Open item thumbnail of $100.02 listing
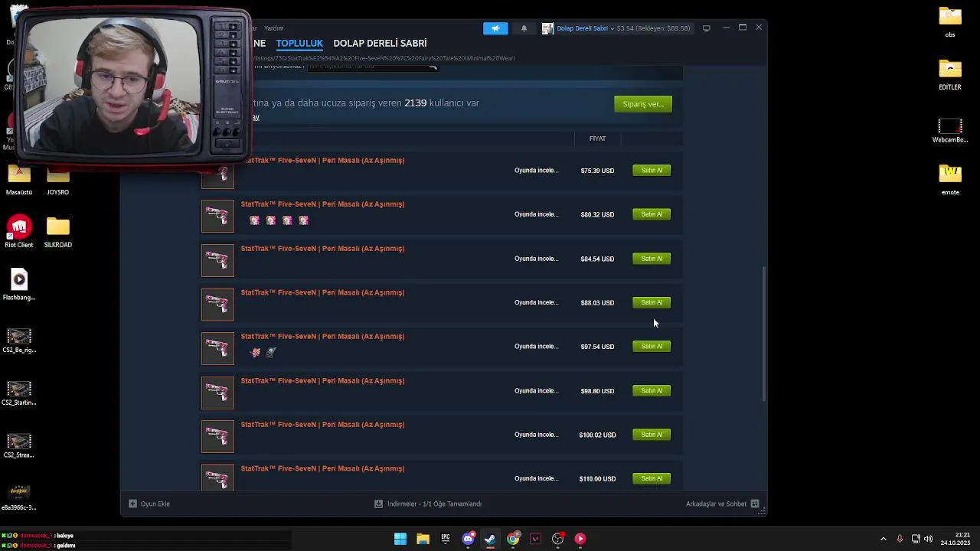Image resolution: width=980 pixels, height=551 pixels. [217, 436]
